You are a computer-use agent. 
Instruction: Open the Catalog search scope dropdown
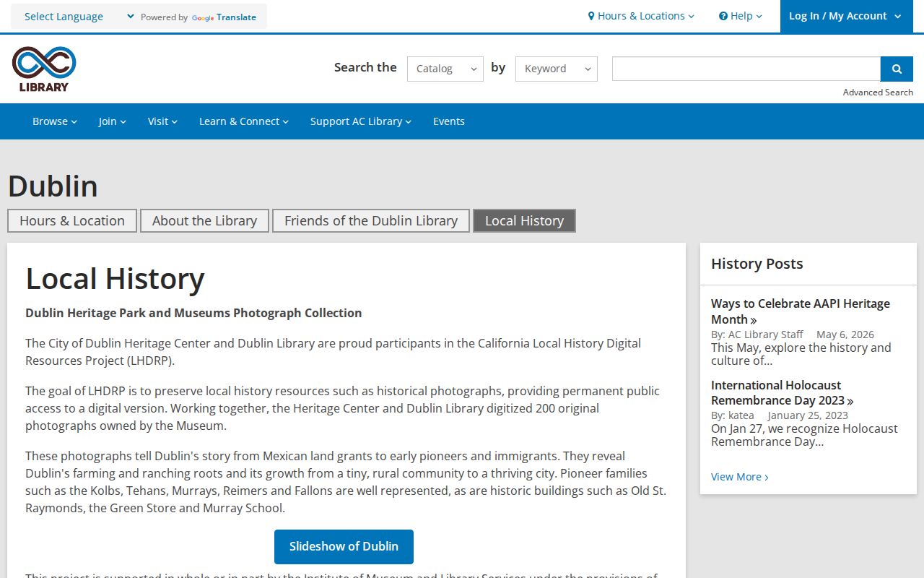[445, 69]
